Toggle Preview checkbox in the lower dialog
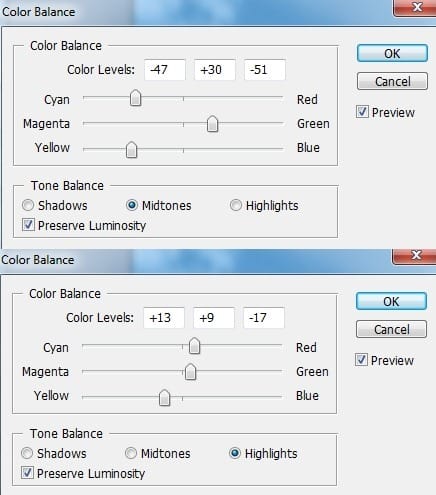Image resolution: width=436 pixels, height=495 pixels. pos(361,360)
